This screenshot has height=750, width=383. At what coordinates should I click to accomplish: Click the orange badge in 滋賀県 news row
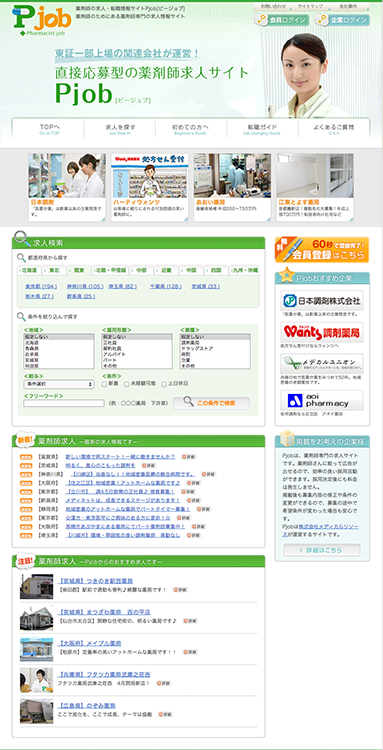coord(26,456)
